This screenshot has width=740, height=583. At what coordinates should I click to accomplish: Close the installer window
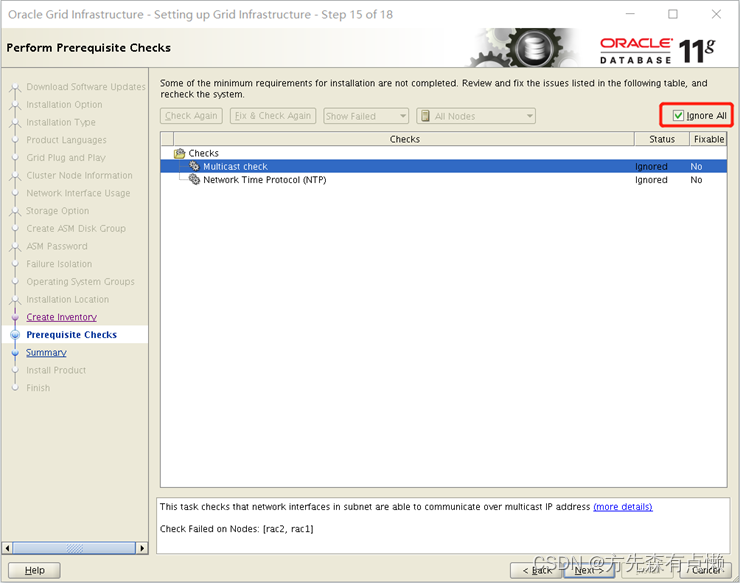point(716,14)
